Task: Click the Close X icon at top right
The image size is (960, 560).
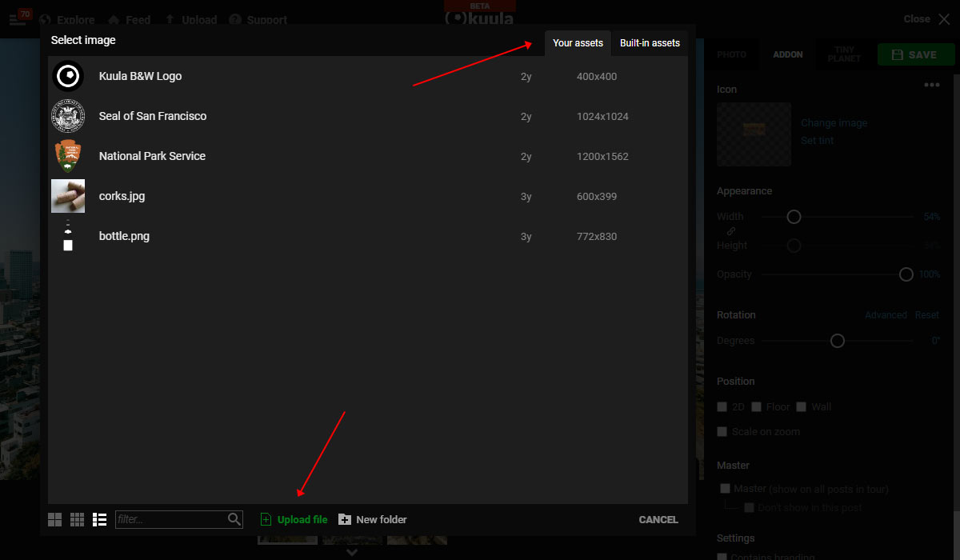Action: pos(944,19)
